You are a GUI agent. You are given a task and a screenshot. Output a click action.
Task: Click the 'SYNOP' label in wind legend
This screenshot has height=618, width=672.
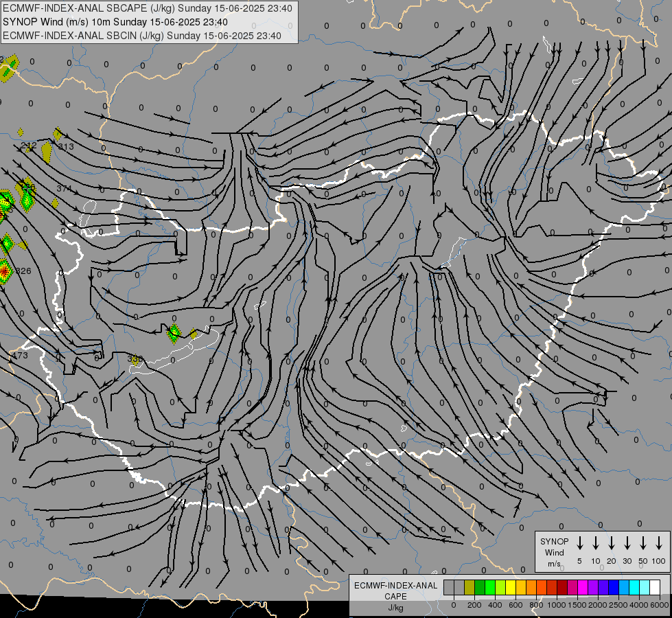tap(554, 541)
